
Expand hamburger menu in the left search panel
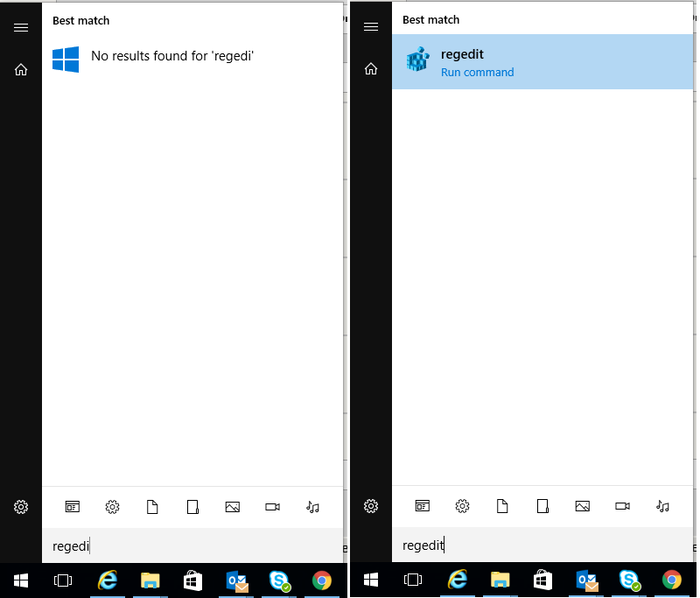click(x=21, y=27)
